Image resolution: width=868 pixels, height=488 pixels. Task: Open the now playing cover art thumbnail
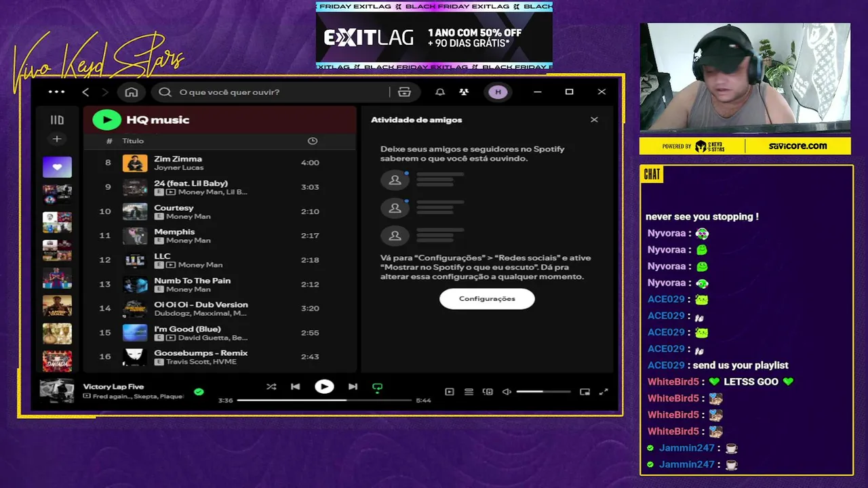[56, 391]
